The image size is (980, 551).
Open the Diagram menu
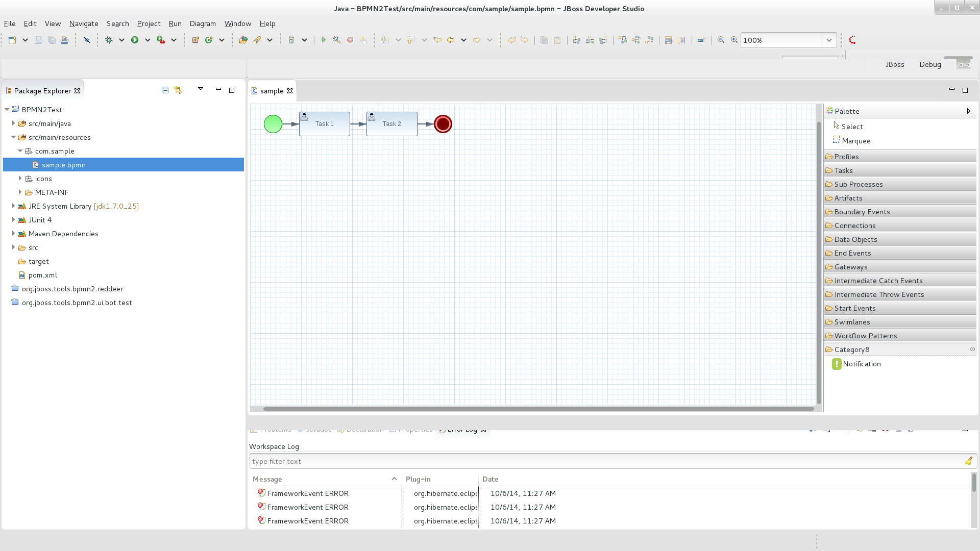click(x=203, y=23)
